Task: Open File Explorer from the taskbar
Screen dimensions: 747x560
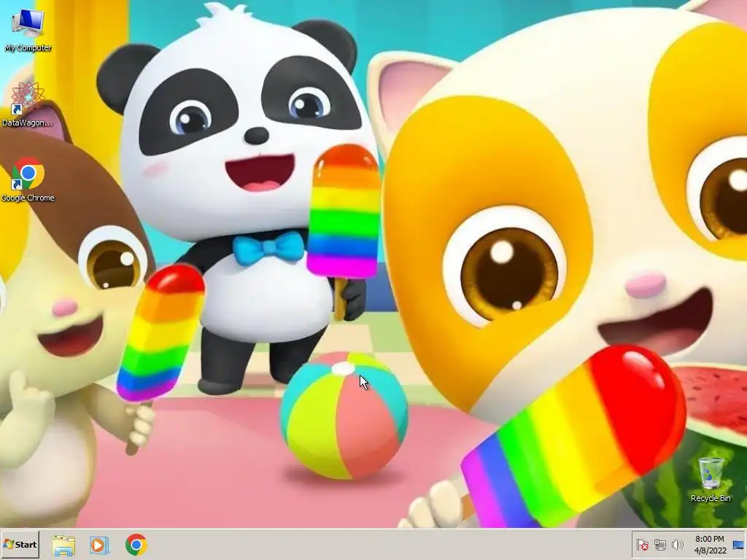Action: [63, 545]
